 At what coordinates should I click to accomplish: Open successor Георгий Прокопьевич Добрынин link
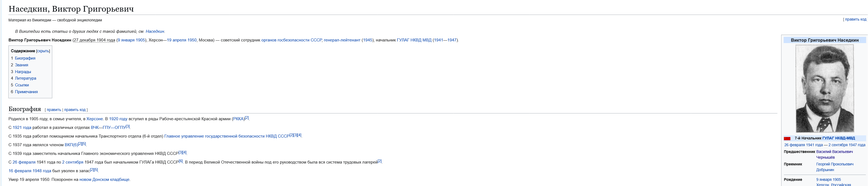835,164
